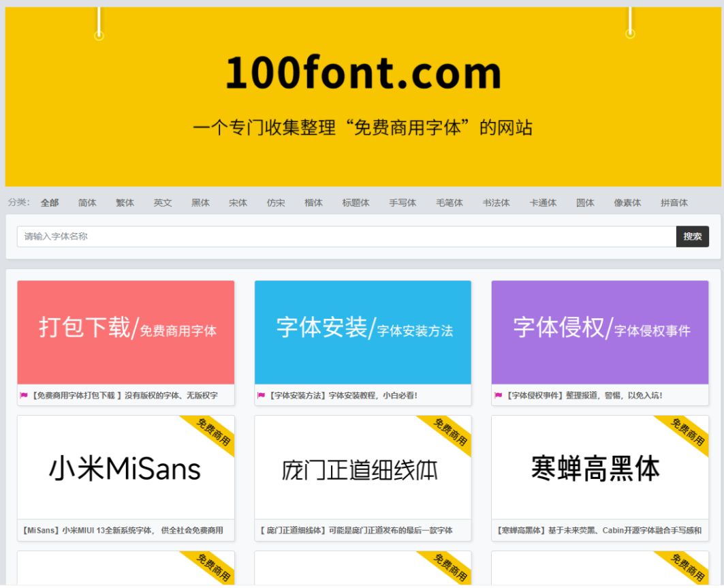Screen dimensions: 724x588
Task: Filter fonts by 黑体
Action: pyautogui.click(x=200, y=202)
